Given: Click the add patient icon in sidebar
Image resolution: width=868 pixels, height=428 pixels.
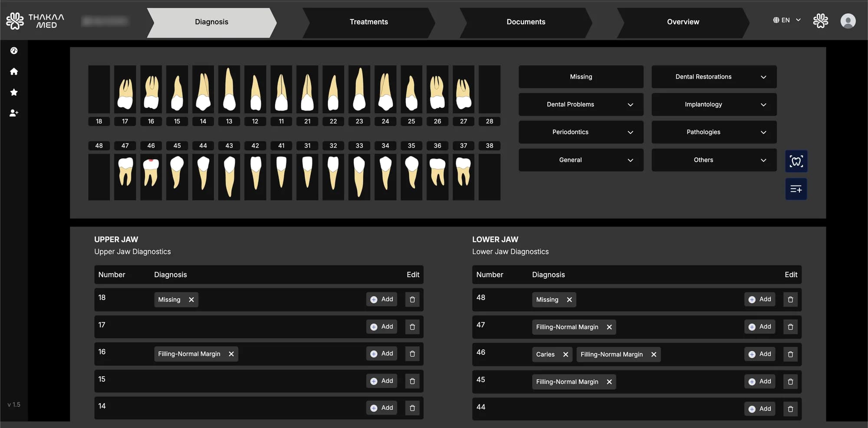Looking at the screenshot, I should pos(14,113).
